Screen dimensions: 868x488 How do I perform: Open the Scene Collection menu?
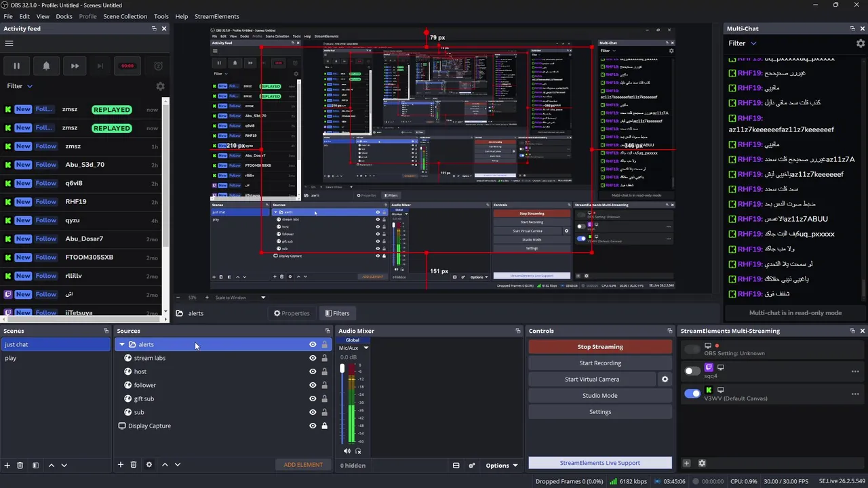(x=125, y=16)
